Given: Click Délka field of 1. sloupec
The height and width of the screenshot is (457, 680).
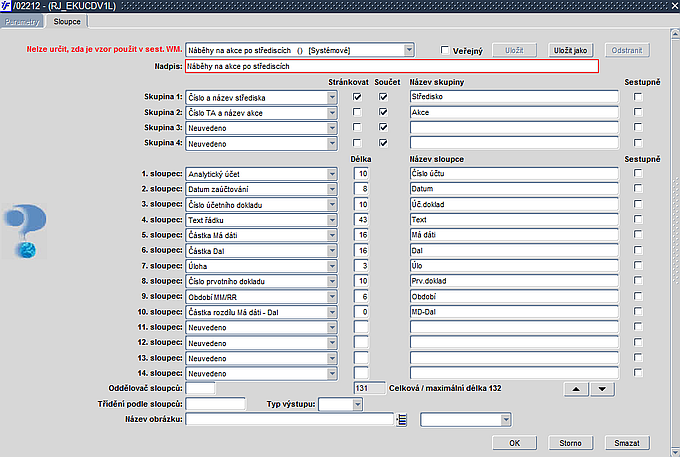Looking at the screenshot, I should pyautogui.click(x=361, y=173).
